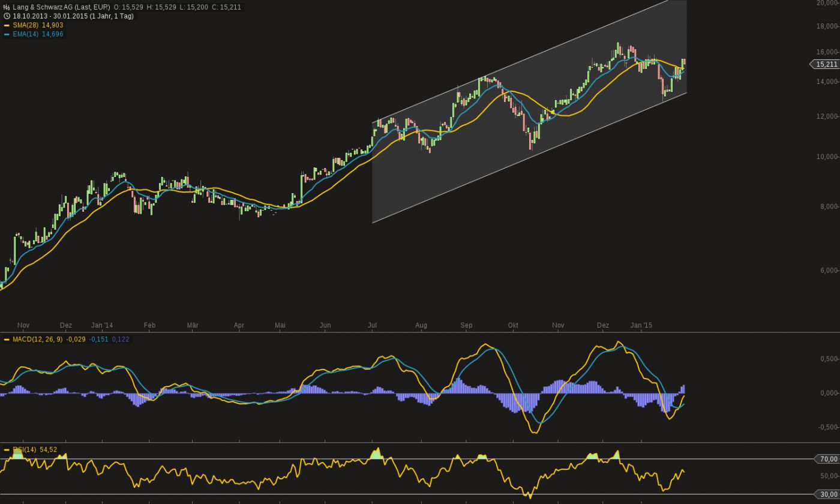
Task: Click the Sep label on the time axis
Action: point(466,325)
